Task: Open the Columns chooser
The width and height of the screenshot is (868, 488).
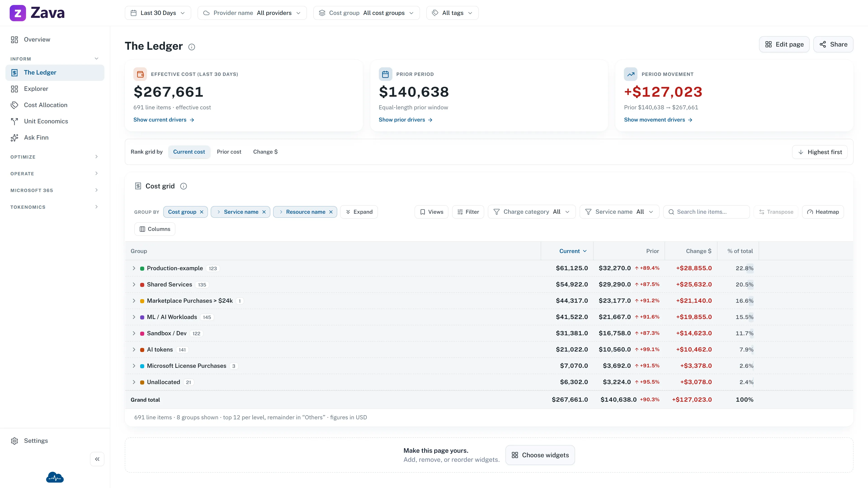Action: click(x=155, y=229)
